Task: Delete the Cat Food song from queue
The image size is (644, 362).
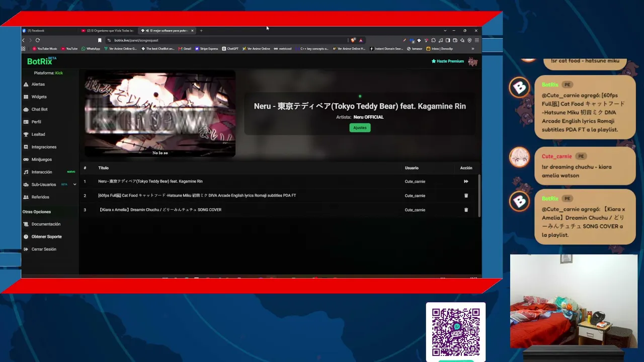Action: (x=466, y=196)
